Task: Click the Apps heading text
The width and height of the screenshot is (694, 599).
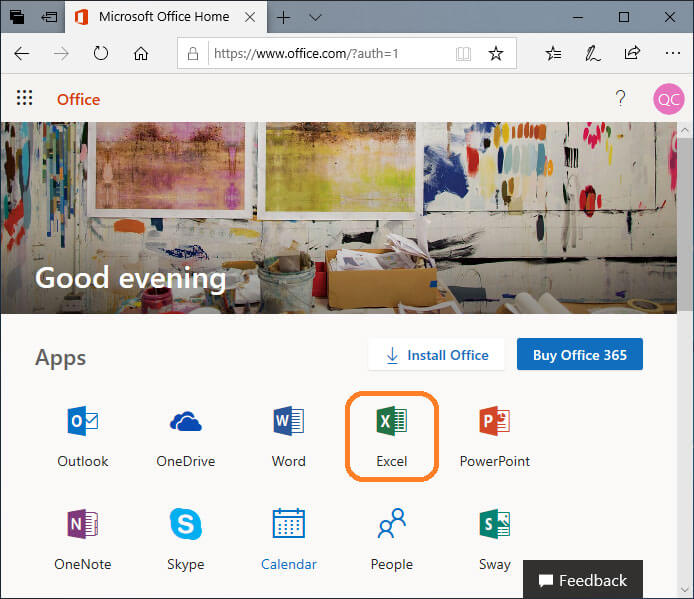Action: coord(61,358)
